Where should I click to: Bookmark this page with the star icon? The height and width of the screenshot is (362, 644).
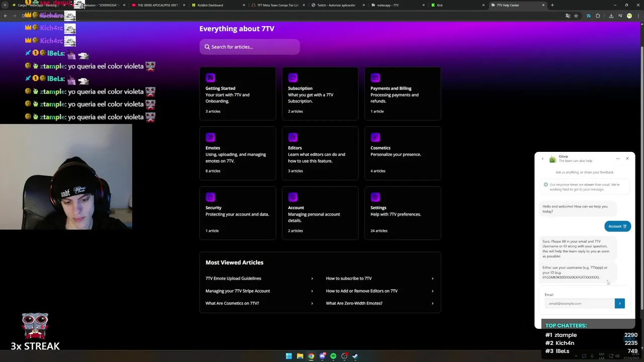point(576,16)
